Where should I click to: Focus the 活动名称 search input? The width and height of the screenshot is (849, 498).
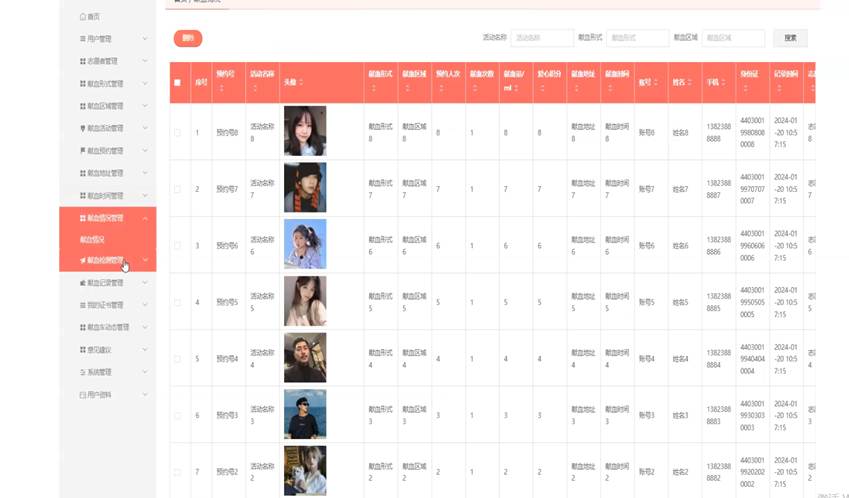coord(542,38)
